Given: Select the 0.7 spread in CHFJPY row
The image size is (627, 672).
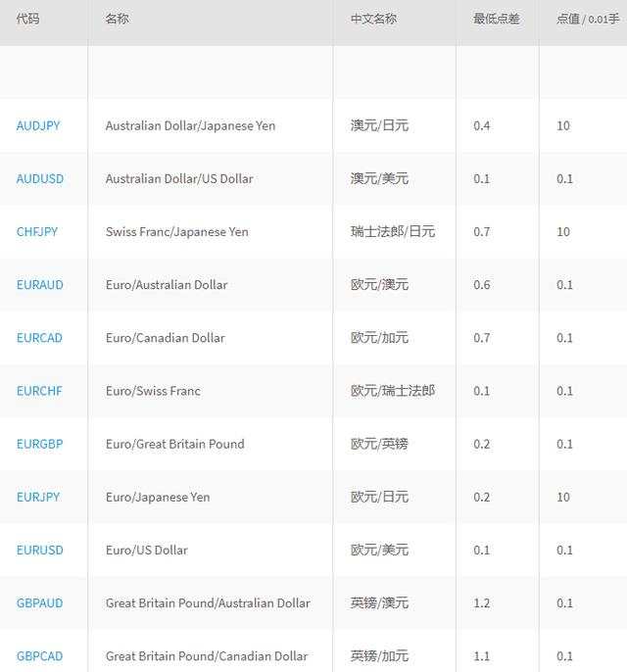Looking at the screenshot, I should tap(482, 232).
